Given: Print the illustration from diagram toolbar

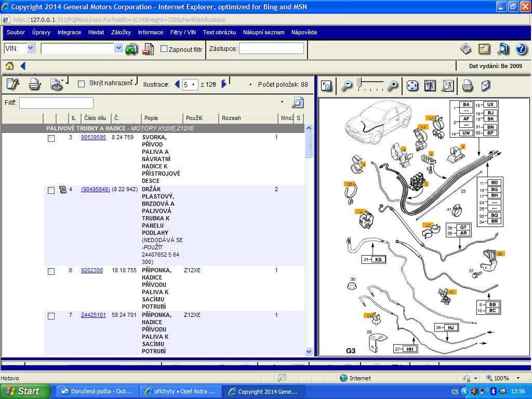Looking at the screenshot, I should point(467,85).
